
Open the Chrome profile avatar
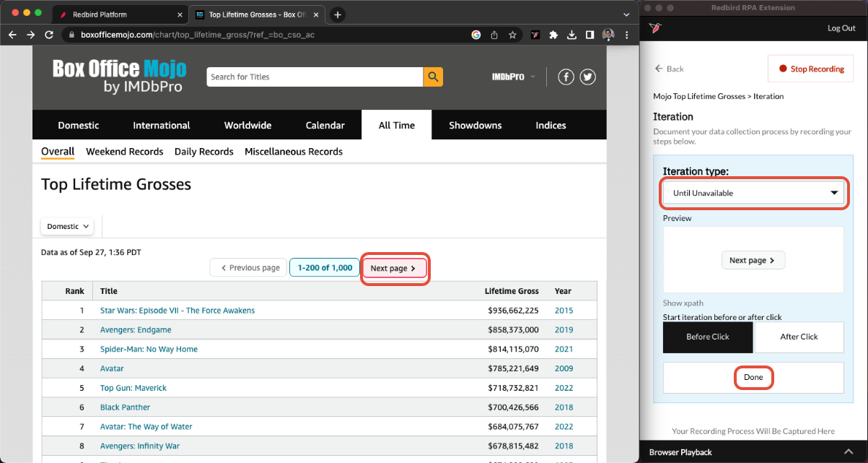pyautogui.click(x=608, y=34)
